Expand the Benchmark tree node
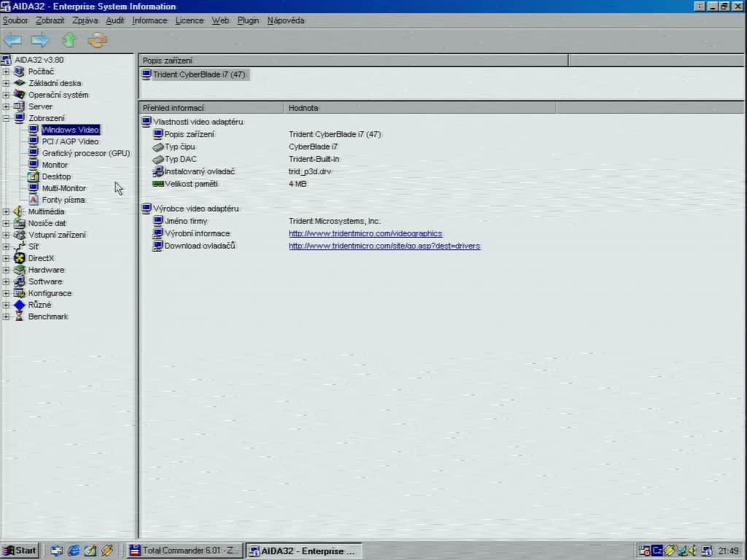 click(6, 316)
